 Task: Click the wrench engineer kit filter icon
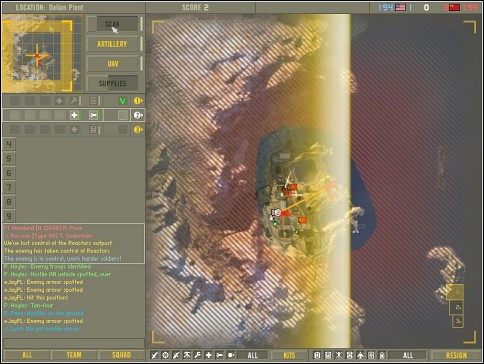pyautogui.click(x=198, y=355)
